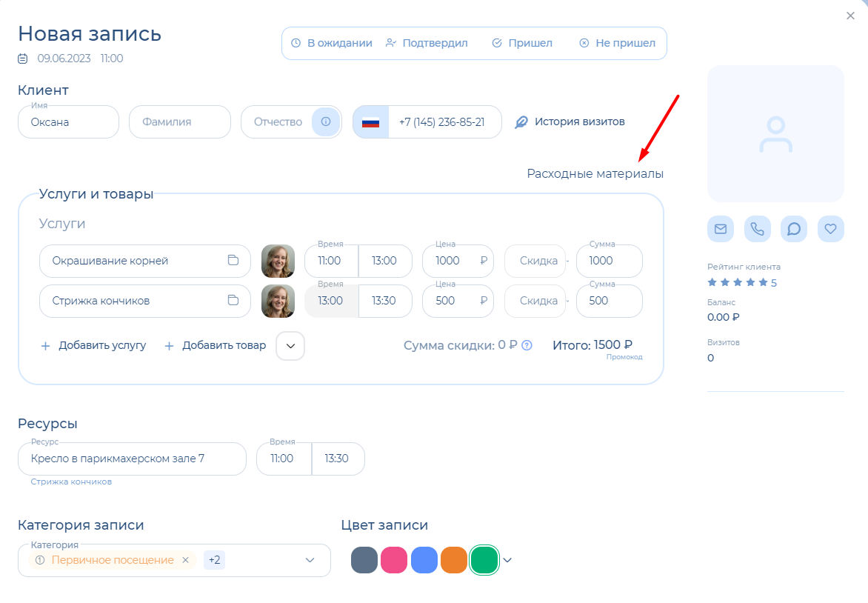This screenshot has width=868, height=603.
Task: Click the envelope email icon button
Action: click(720, 229)
